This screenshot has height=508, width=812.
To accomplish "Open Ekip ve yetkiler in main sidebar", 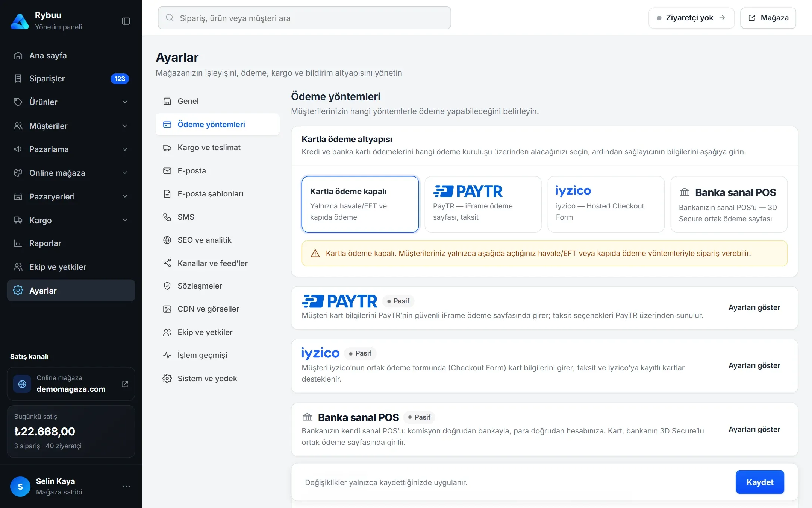I will point(71,267).
